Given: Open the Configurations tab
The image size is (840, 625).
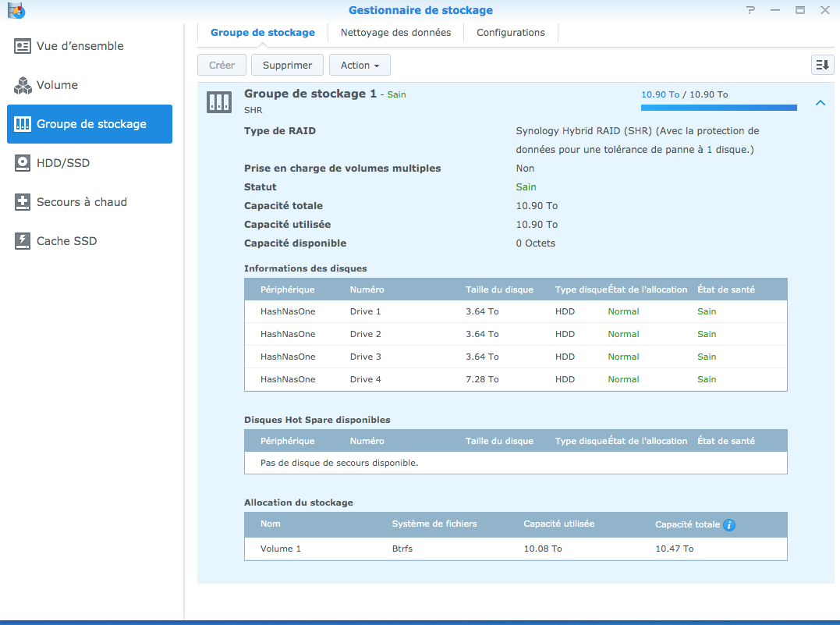Looking at the screenshot, I should [510, 33].
